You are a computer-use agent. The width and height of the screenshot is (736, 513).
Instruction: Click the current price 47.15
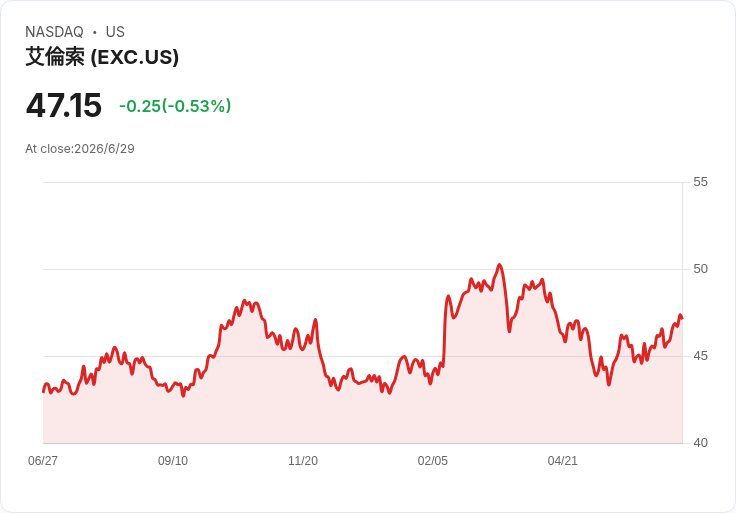pos(64,105)
